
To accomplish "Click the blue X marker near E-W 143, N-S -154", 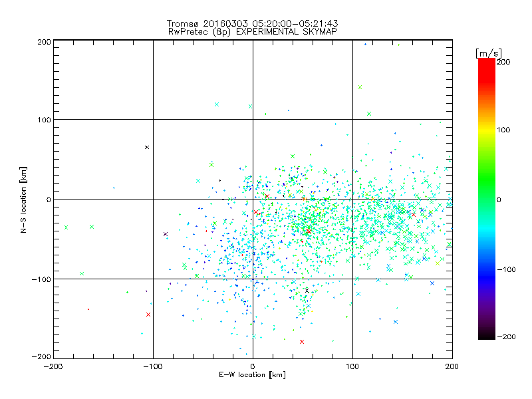I will click(396, 322).
